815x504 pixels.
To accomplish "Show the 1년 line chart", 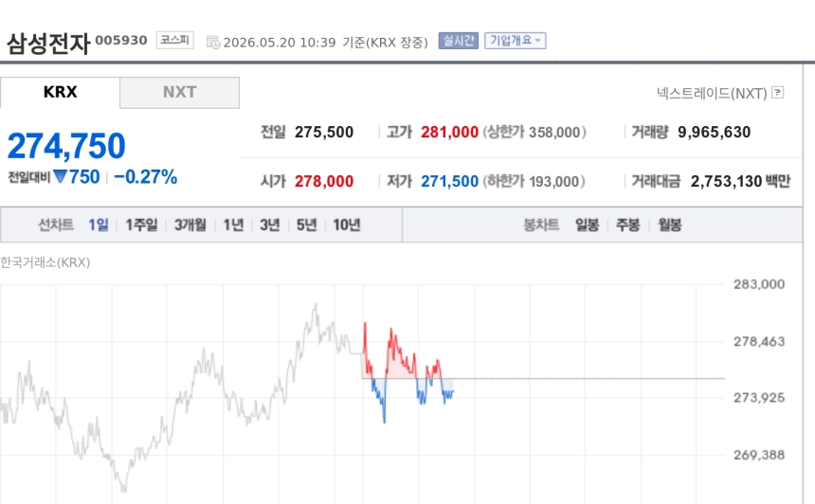I will (x=233, y=225).
